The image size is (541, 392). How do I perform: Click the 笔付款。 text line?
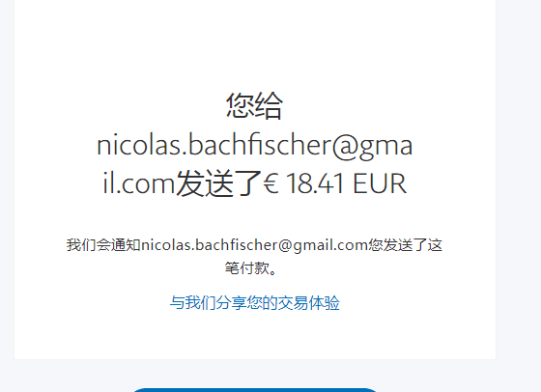pos(251,268)
